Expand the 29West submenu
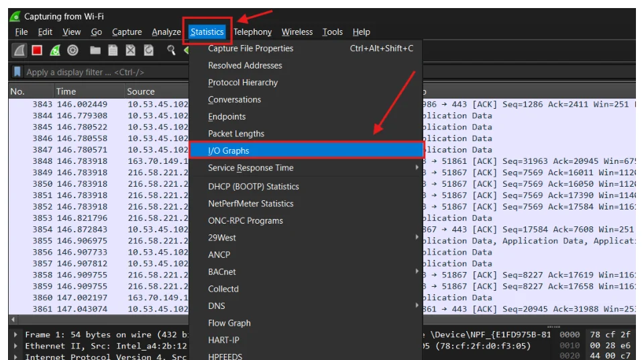The image size is (644, 360). point(306,238)
